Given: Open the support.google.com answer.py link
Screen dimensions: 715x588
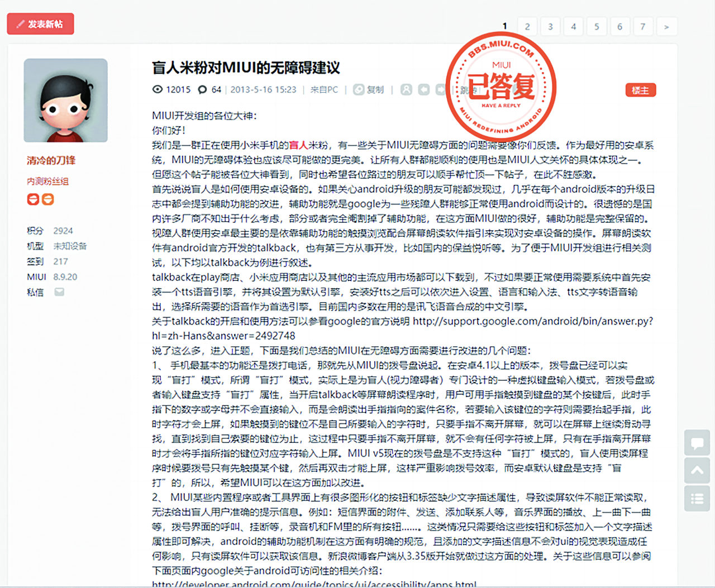Looking at the screenshot, I should (402, 328).
